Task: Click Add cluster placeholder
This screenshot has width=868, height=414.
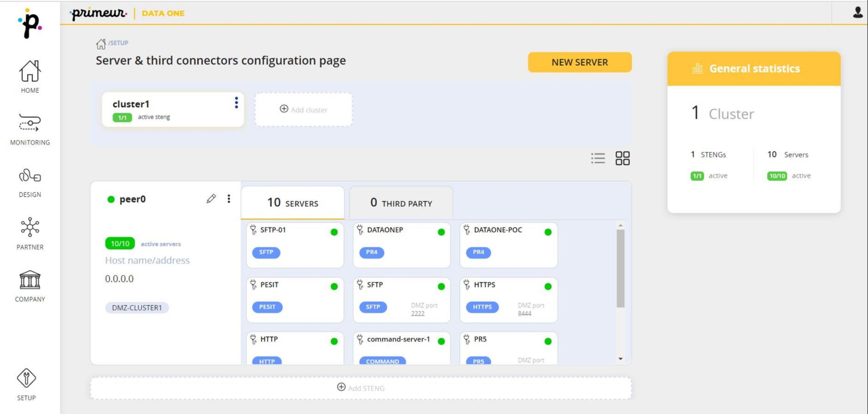Action: [304, 109]
